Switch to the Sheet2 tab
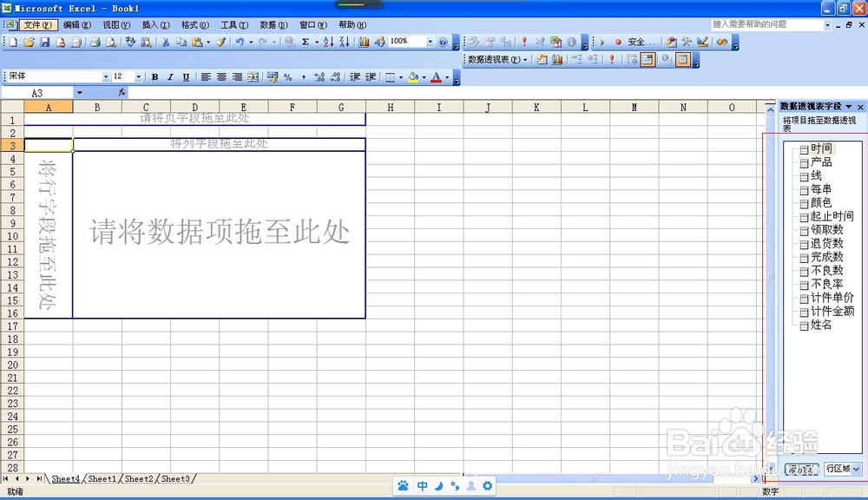The height and width of the screenshot is (500, 868). [139, 478]
